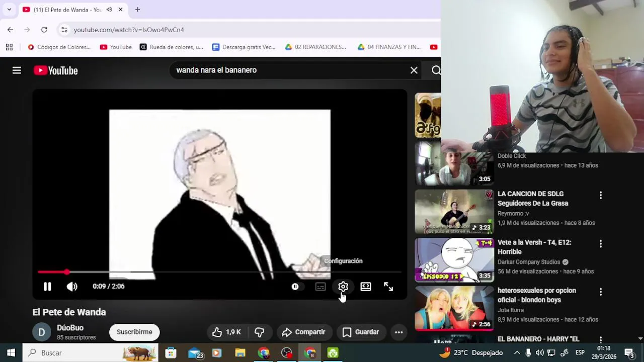Open the notification center
Viewport: 644px width, 362px height.
point(629,353)
